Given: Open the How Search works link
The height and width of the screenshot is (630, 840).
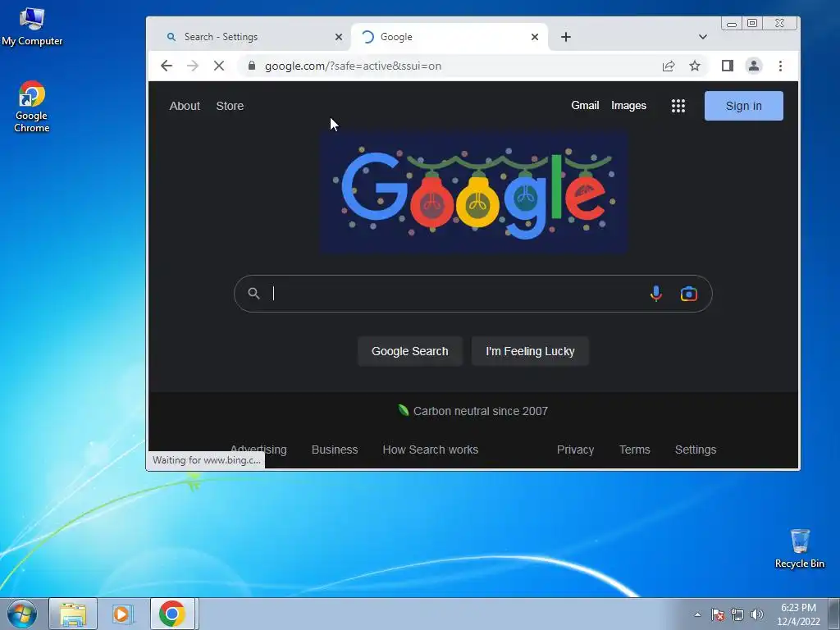Looking at the screenshot, I should point(431,450).
